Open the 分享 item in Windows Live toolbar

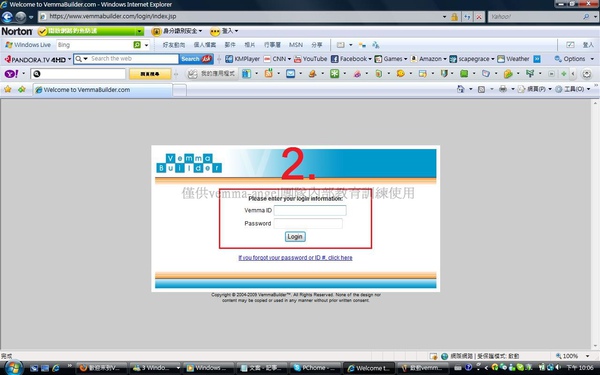click(x=317, y=45)
